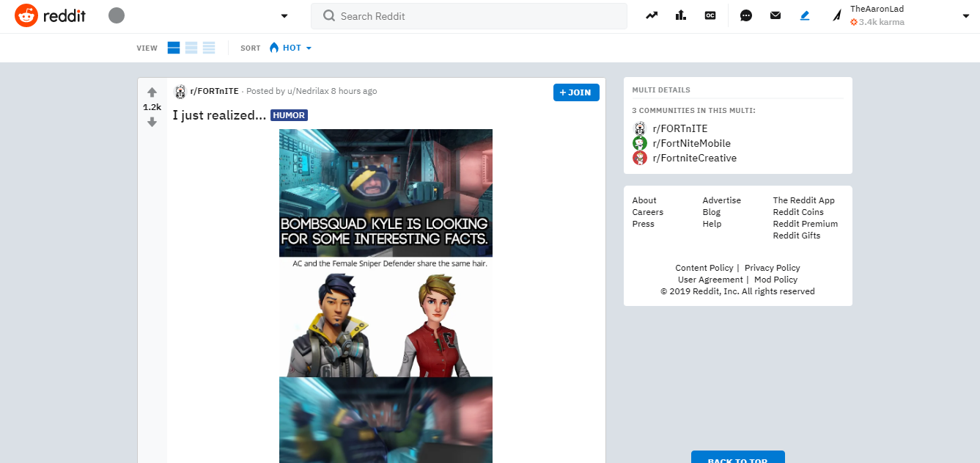Open the Blog footer link
Viewport: 980px width, 463px height.
pos(712,212)
